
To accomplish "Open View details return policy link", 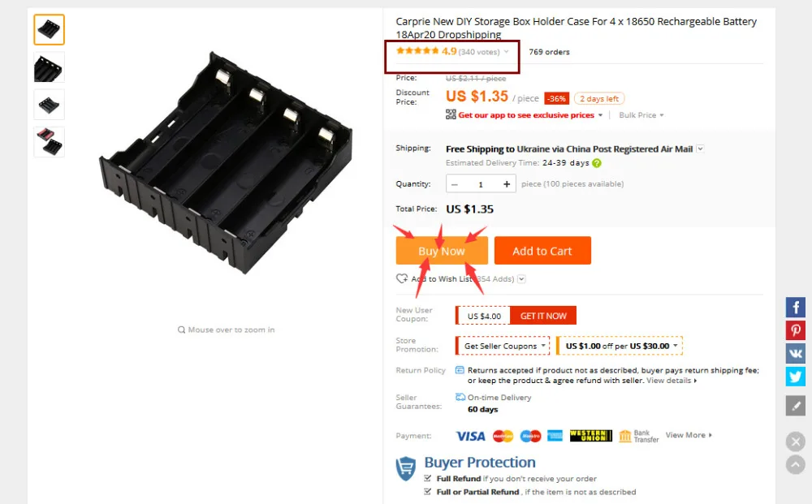I will click(672, 381).
